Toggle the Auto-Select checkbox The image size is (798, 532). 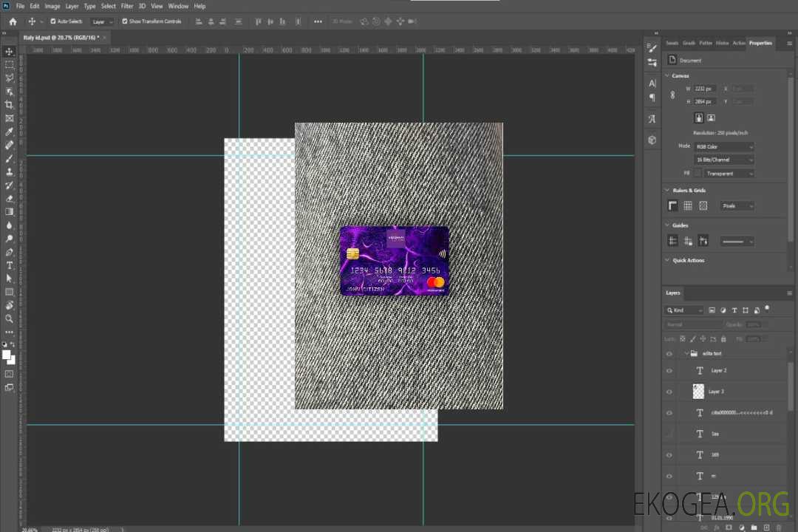[x=53, y=21]
